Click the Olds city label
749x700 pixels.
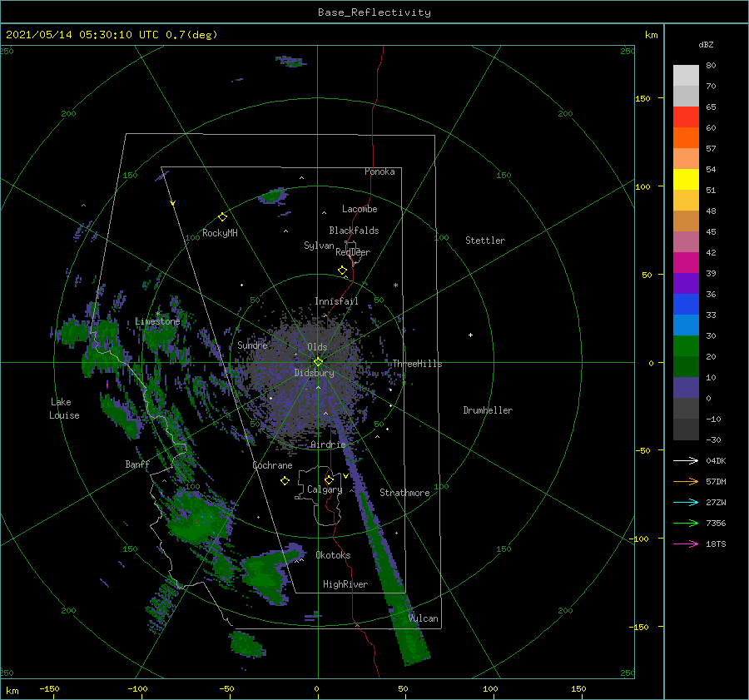317,347
